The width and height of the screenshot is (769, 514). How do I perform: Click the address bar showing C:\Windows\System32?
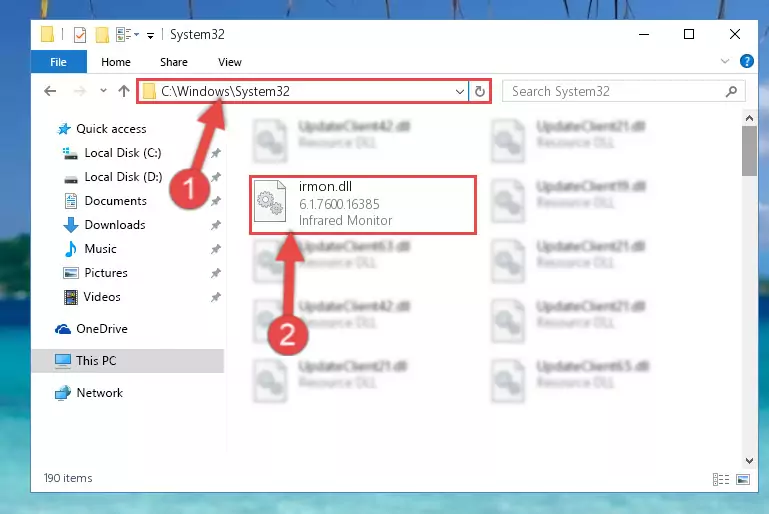(x=303, y=91)
